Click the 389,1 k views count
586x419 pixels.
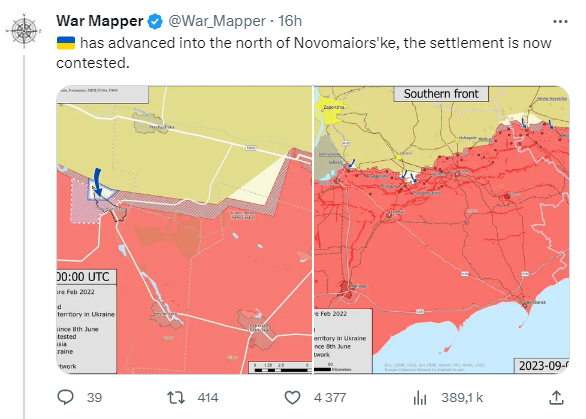(x=462, y=398)
